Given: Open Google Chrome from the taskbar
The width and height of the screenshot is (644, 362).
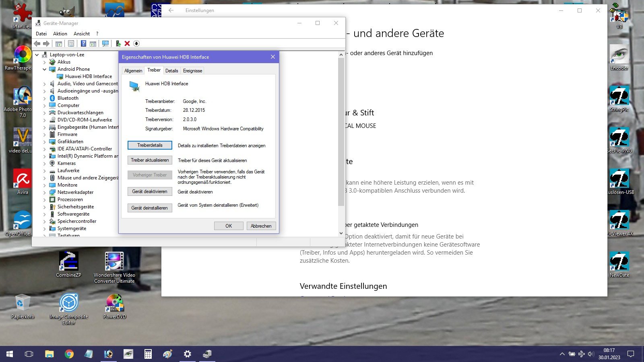Looking at the screenshot, I should coord(69,354).
